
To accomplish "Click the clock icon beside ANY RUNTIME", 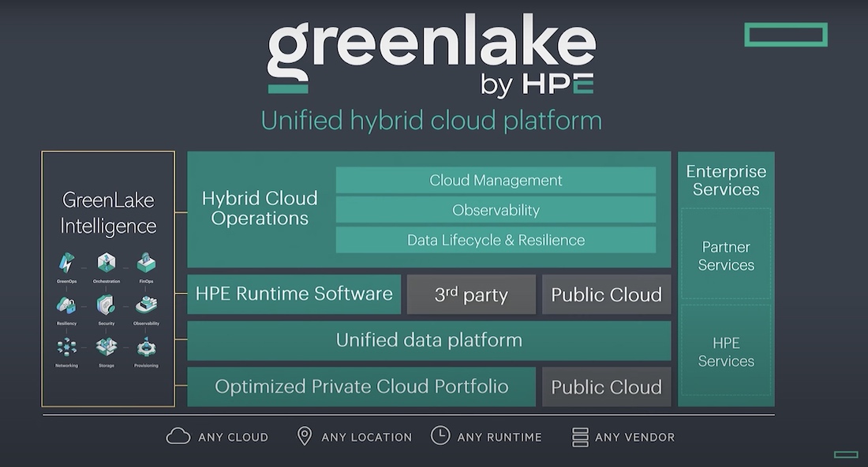I will pyautogui.click(x=440, y=435).
